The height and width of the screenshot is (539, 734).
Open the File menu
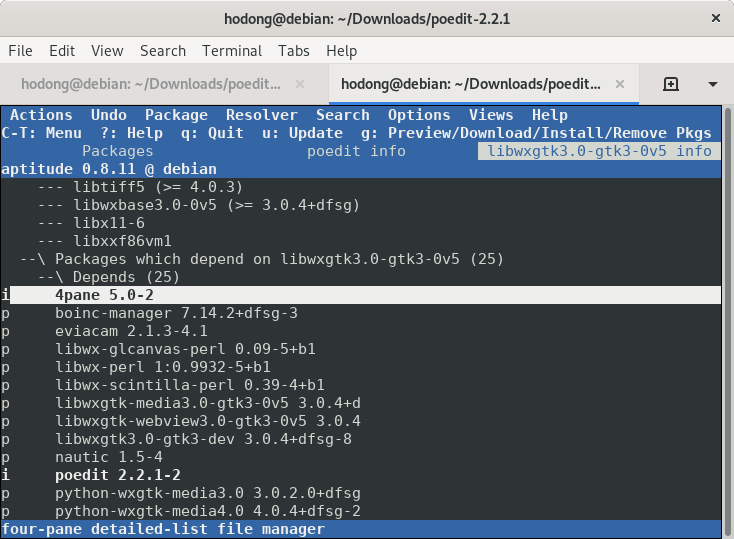[x=21, y=51]
